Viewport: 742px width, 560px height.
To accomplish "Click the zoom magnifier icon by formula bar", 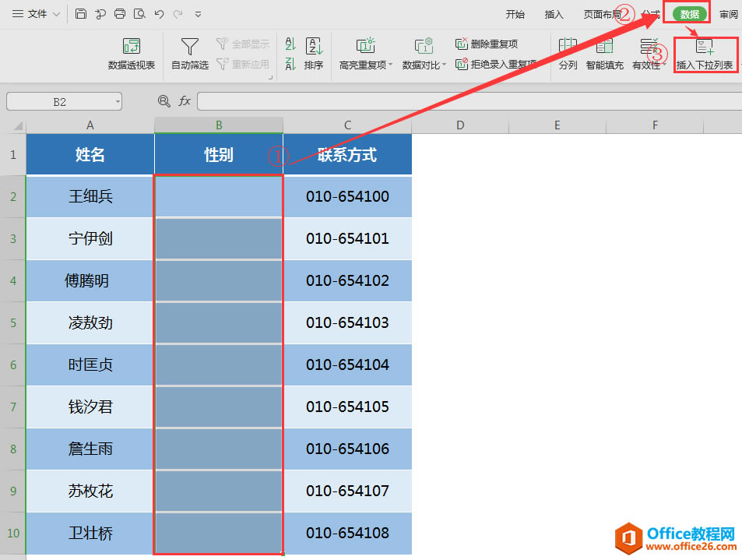I will pos(164,100).
